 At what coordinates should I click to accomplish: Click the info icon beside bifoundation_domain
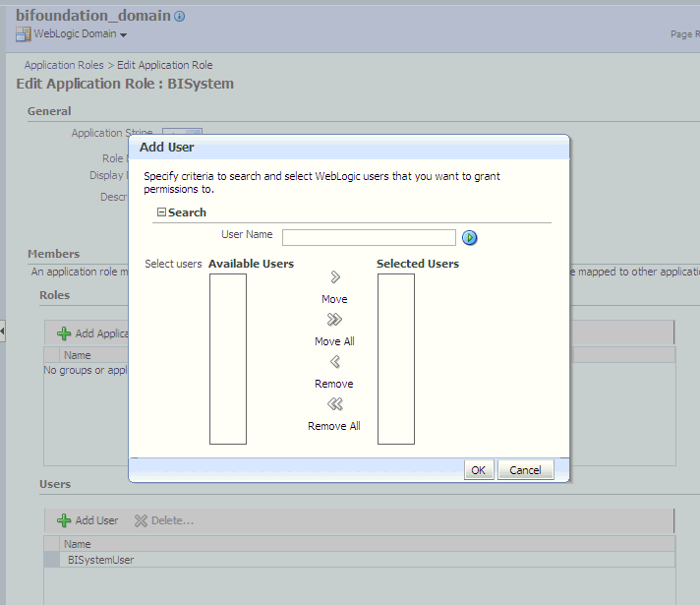tap(180, 17)
